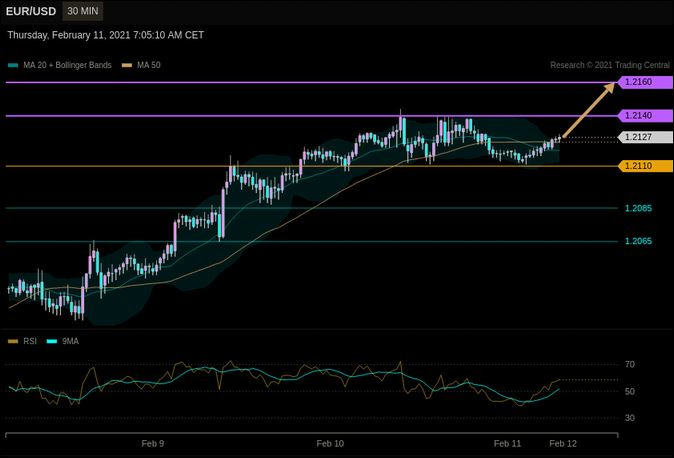The height and width of the screenshot is (458, 674).
Task: Click 'MA 20 + Bollinger Bands' legend label
Action: (x=67, y=65)
